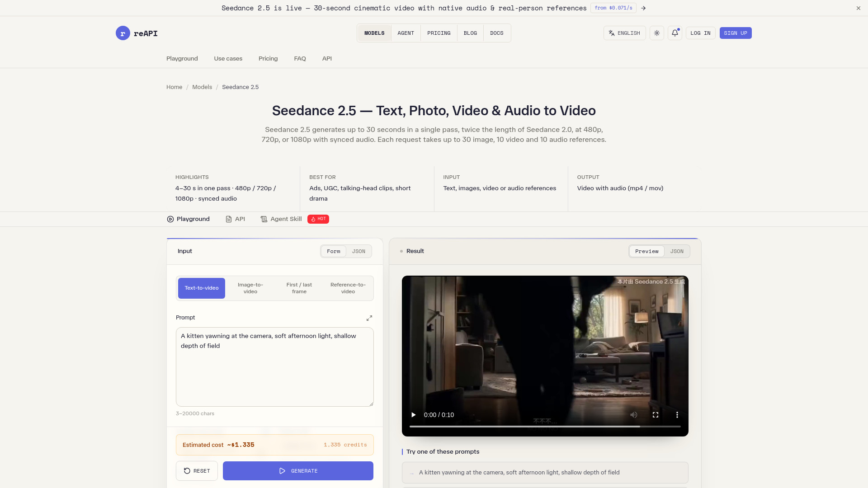
Task: Jump to Pricing in sub-navigation
Action: pyautogui.click(x=268, y=59)
